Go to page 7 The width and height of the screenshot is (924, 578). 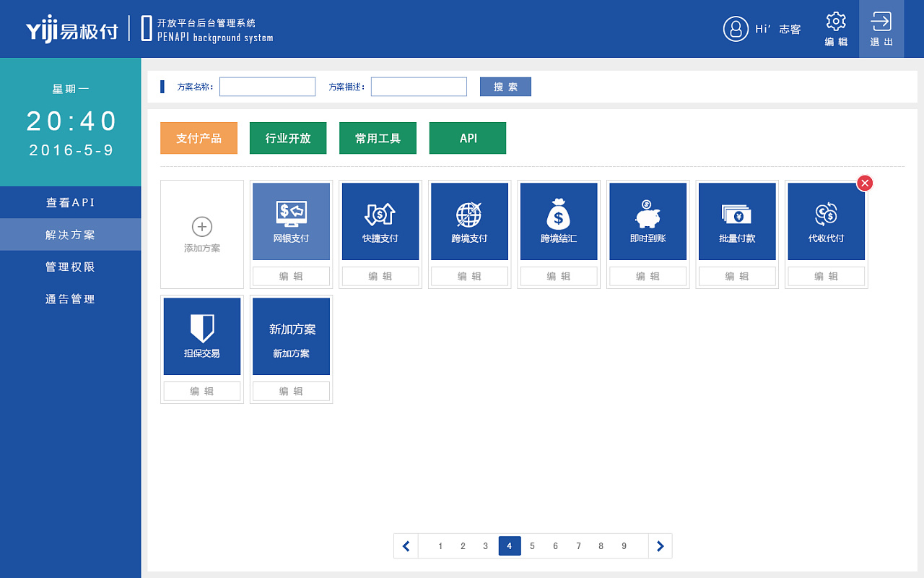coord(578,546)
